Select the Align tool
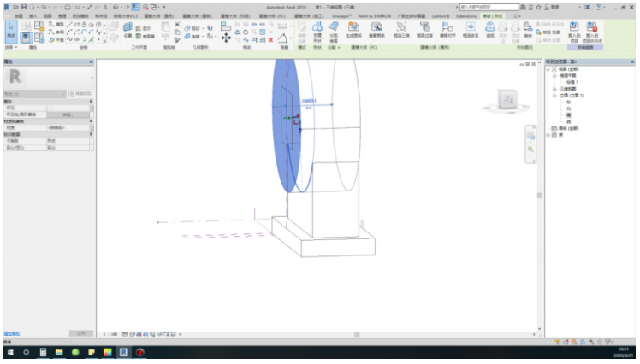This screenshot has height=364, width=640. coord(226,26)
